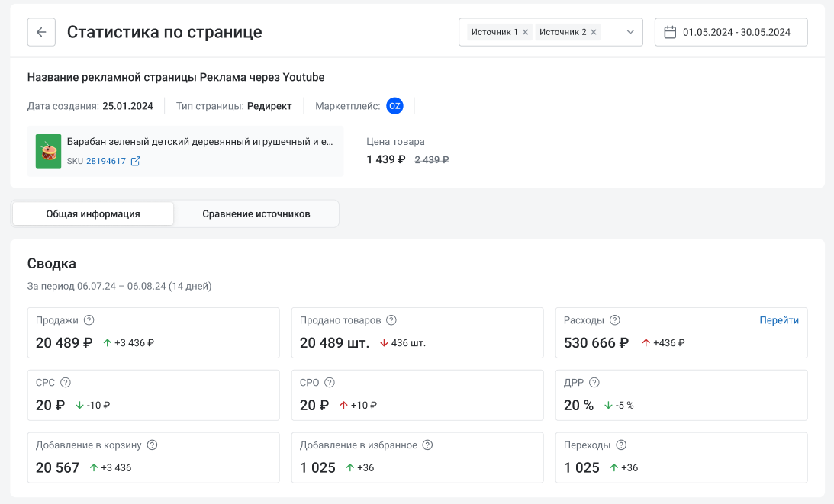Open the CPC info tooltip icon
Image resolution: width=834 pixels, height=504 pixels.
pos(66,383)
